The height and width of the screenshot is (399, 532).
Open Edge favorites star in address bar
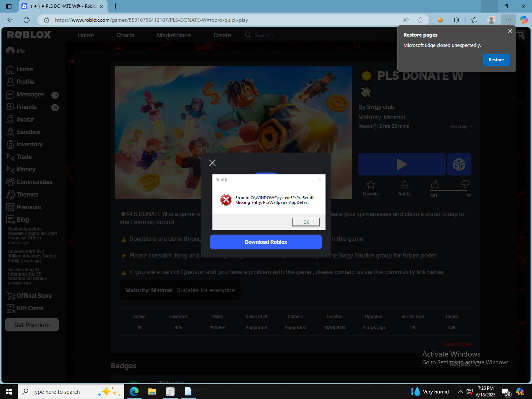(x=420, y=20)
